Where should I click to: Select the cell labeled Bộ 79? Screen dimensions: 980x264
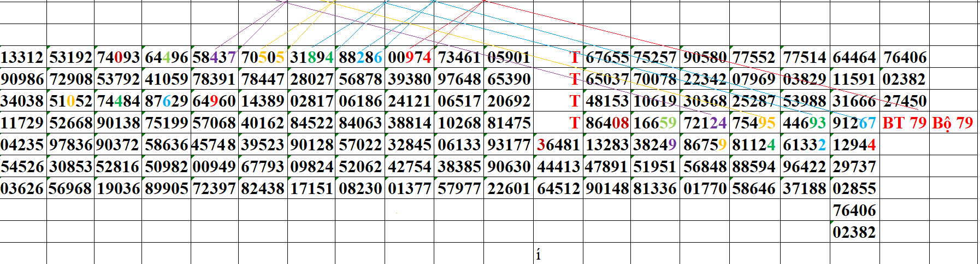click(x=952, y=123)
